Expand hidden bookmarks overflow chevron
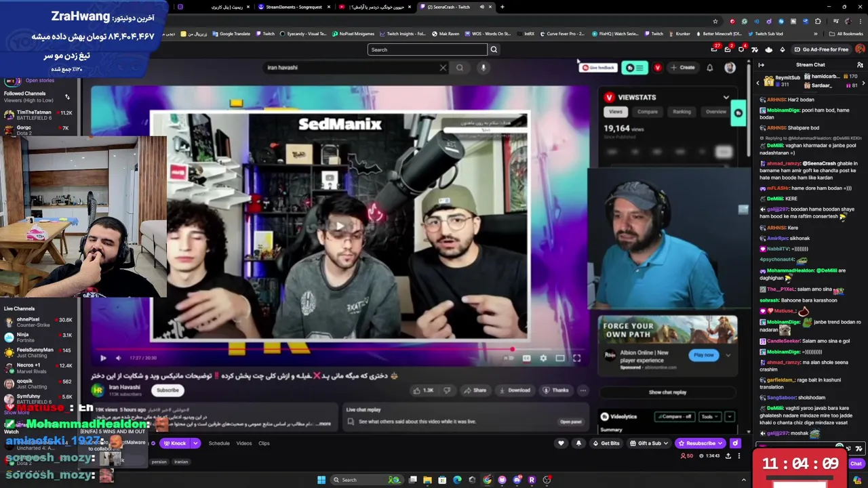Image resolution: width=868 pixels, height=488 pixels. (x=816, y=34)
